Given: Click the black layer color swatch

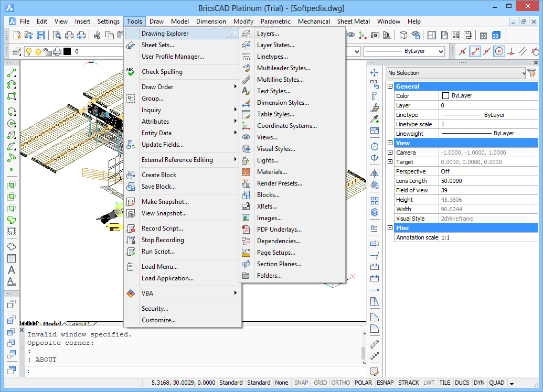Looking at the screenshot, I should pyautogui.click(x=67, y=51).
